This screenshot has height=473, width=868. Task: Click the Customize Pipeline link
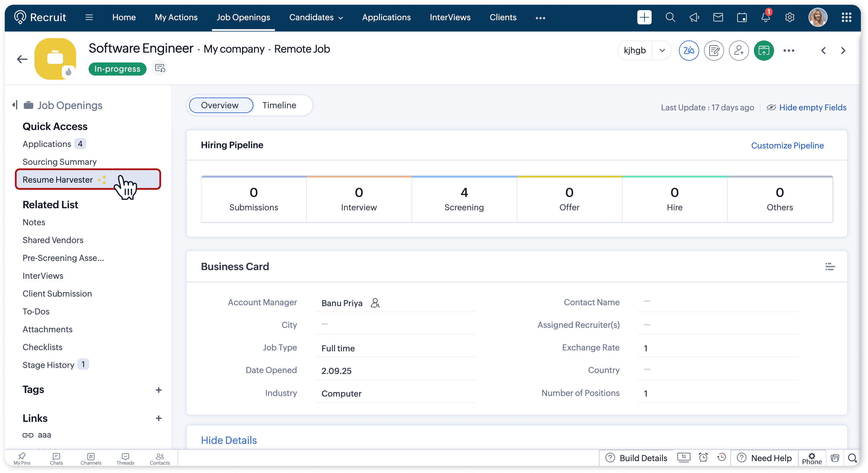click(x=787, y=146)
